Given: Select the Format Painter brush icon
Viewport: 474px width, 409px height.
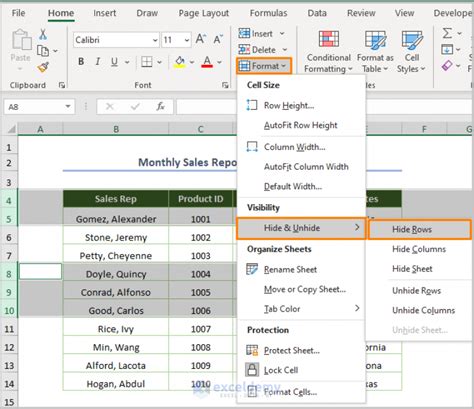Looking at the screenshot, I should [x=43, y=67].
